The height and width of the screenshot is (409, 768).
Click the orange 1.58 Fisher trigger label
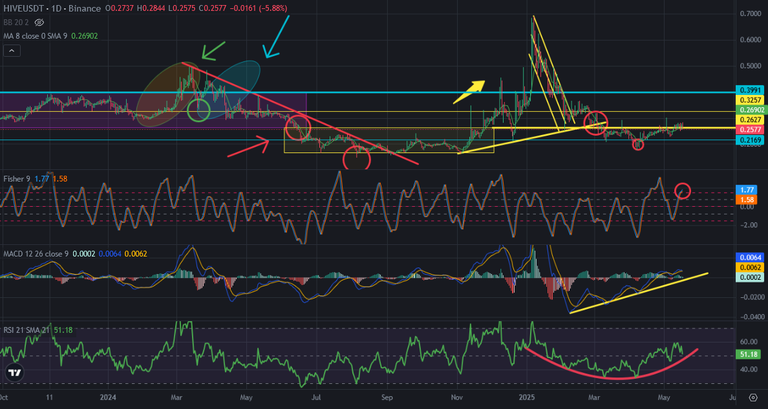(x=746, y=200)
